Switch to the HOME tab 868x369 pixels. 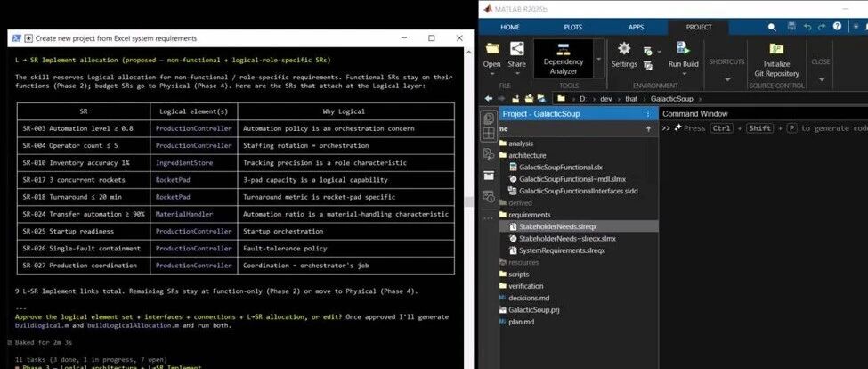pyautogui.click(x=509, y=27)
